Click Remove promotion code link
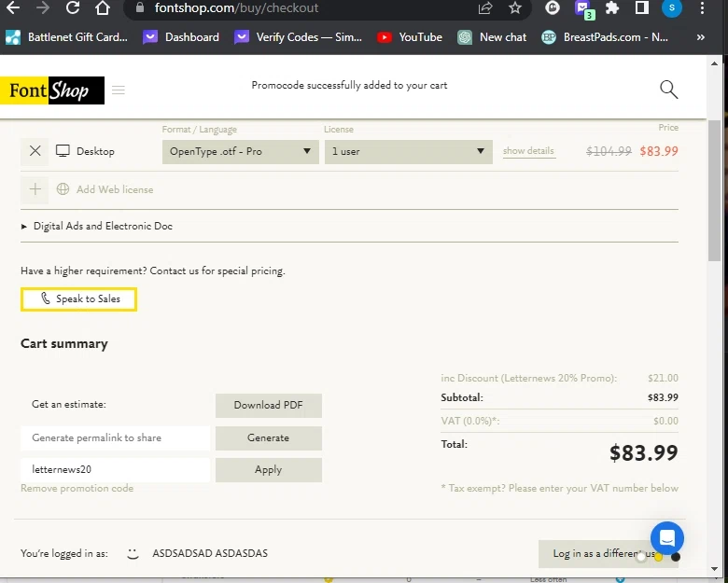 click(x=77, y=488)
